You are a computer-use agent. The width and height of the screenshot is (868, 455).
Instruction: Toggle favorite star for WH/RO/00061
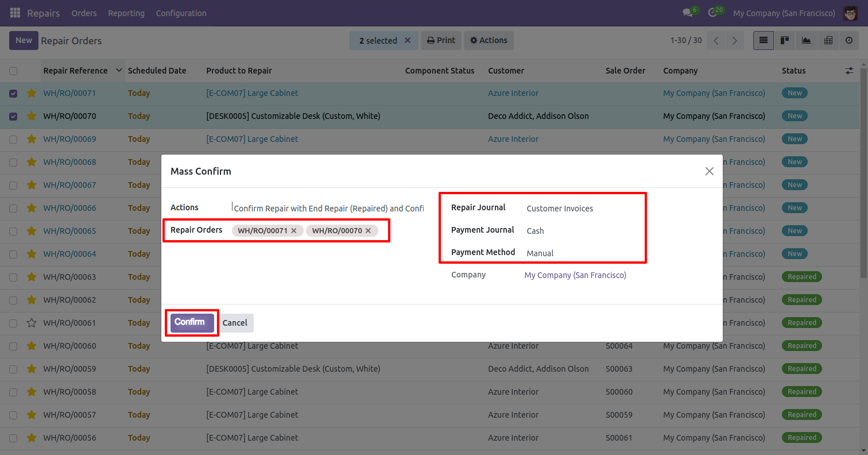coord(32,323)
